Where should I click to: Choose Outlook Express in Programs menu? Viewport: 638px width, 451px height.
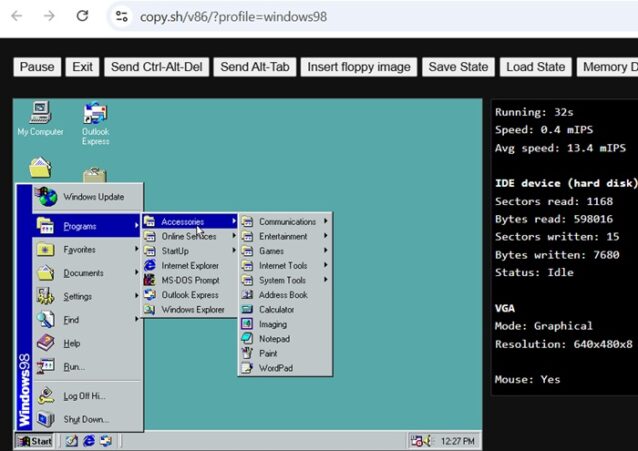pyautogui.click(x=190, y=295)
